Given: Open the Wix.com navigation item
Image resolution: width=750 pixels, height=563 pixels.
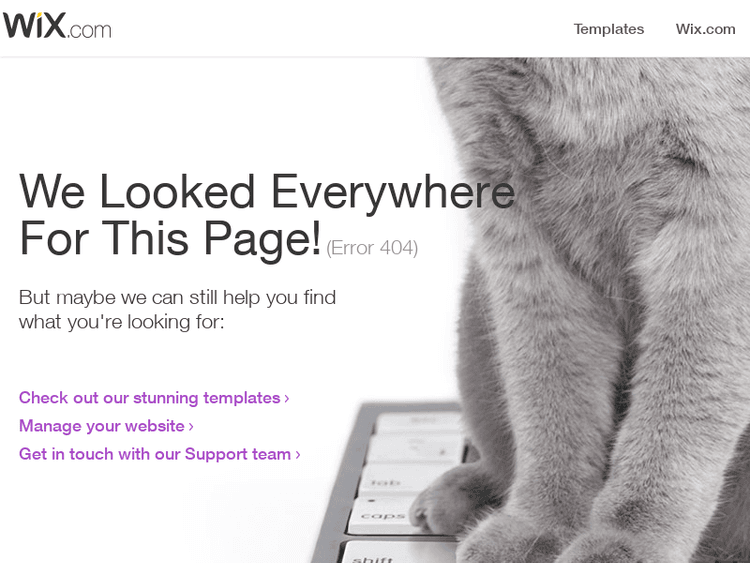Looking at the screenshot, I should coord(705,29).
